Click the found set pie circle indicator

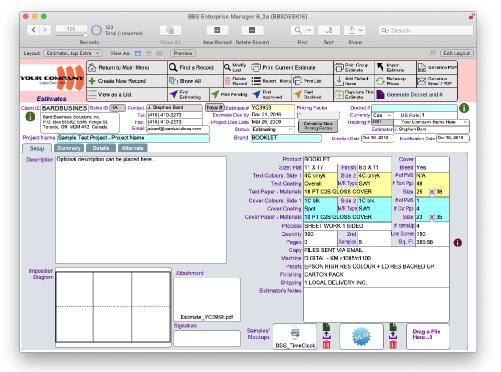[x=96, y=30]
